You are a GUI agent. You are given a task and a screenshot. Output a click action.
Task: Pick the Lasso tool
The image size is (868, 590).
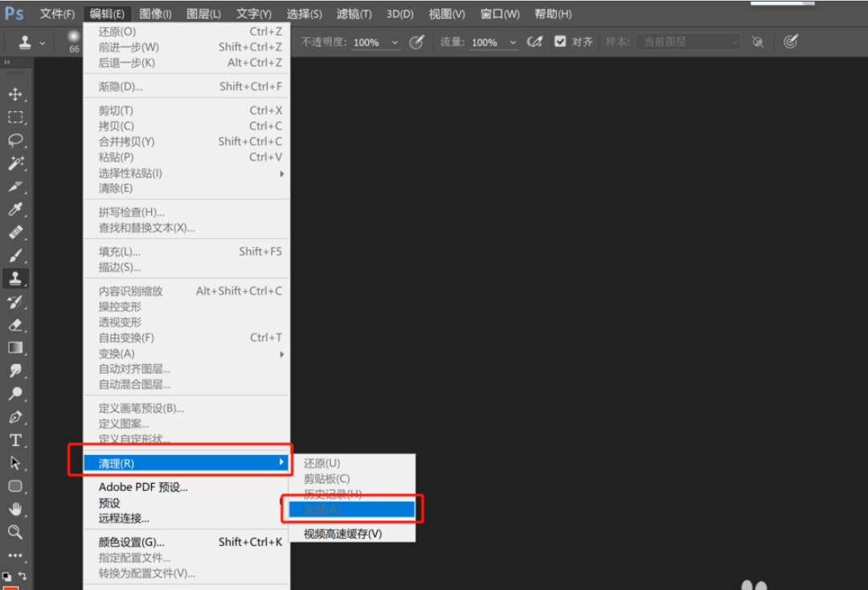pyautogui.click(x=15, y=141)
